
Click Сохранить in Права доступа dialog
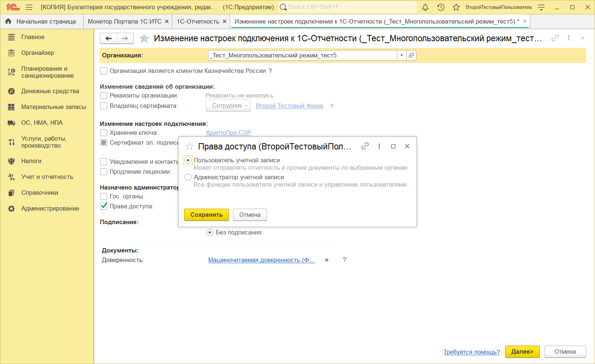(207, 215)
